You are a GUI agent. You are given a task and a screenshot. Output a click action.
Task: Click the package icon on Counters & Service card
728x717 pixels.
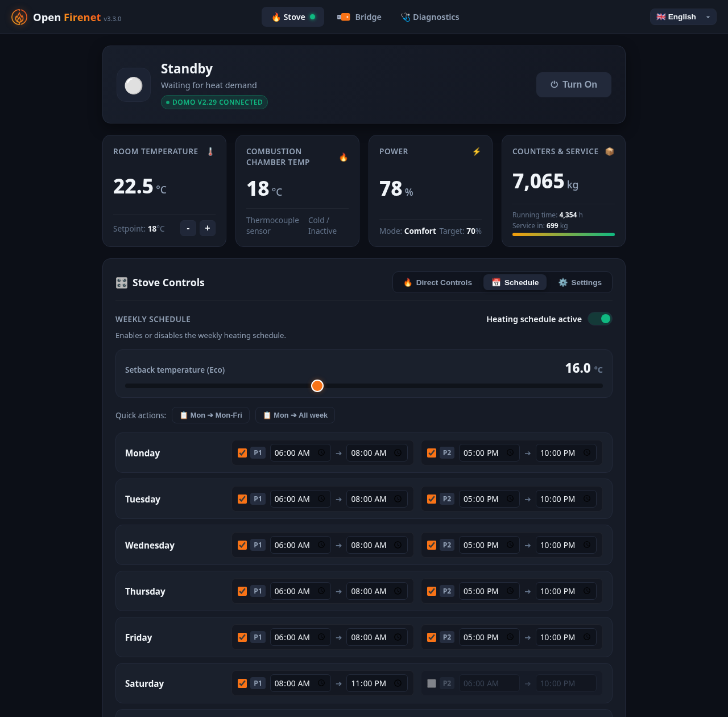coord(610,151)
